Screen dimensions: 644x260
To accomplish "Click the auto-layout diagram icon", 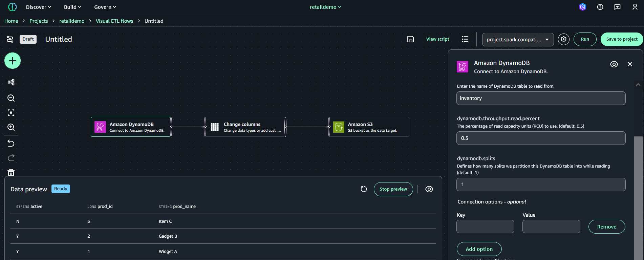I will coord(11,82).
